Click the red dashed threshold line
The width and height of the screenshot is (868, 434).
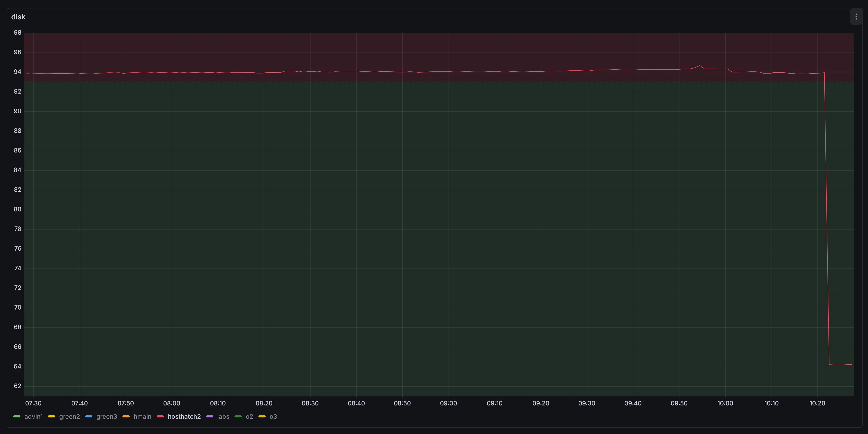[438, 82]
